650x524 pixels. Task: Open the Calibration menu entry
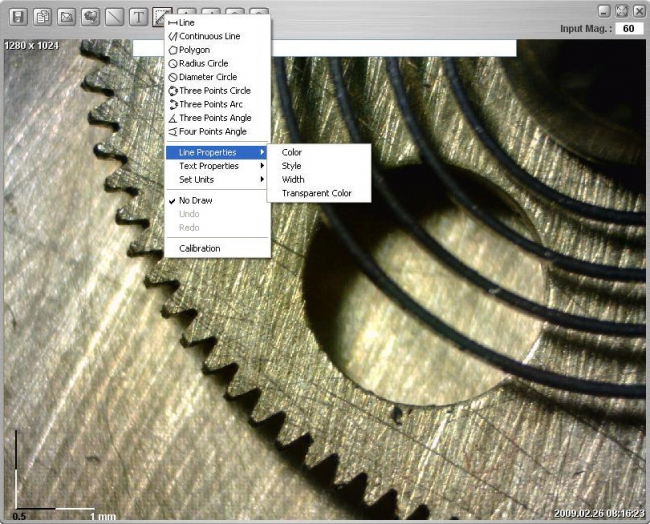200,248
